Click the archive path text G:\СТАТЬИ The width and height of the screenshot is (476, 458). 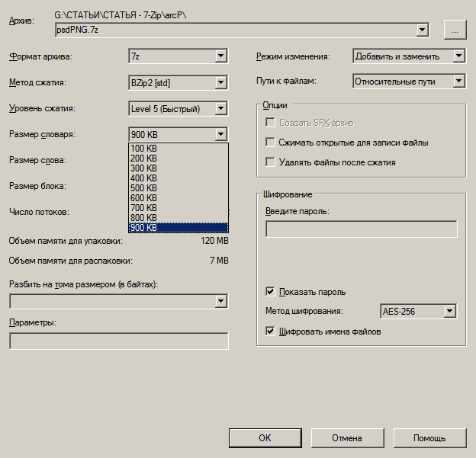[x=121, y=15]
